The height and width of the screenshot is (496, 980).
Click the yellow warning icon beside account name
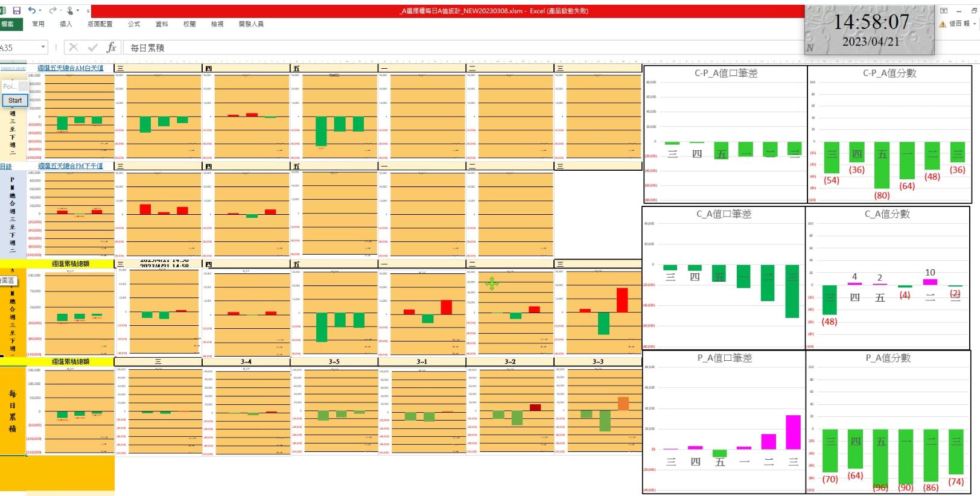[x=943, y=24]
